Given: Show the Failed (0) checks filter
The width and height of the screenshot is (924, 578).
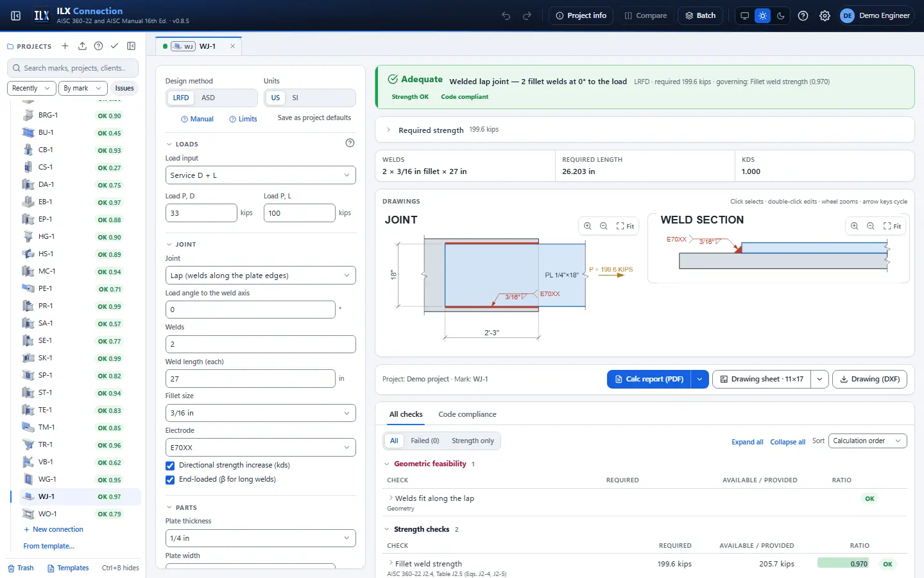Looking at the screenshot, I should coord(425,441).
